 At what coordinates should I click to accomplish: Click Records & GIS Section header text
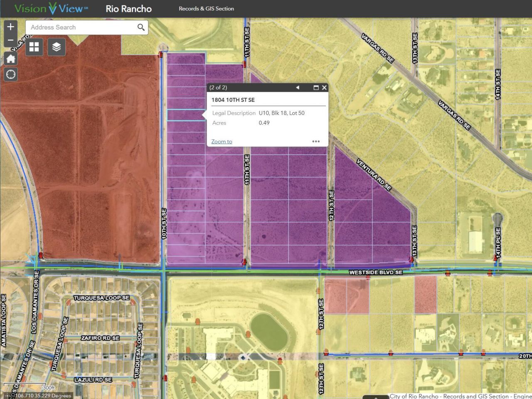pos(206,9)
